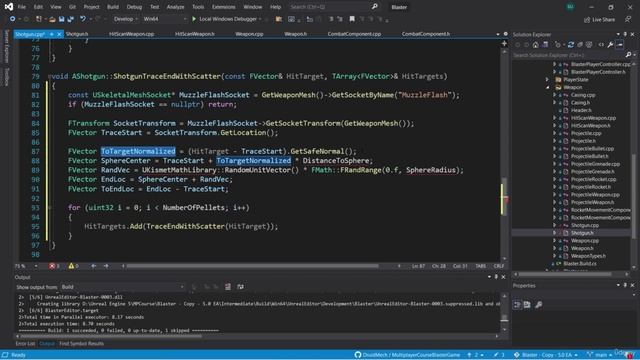Open the Extensions menu
The width and height of the screenshot is (640, 360).
(x=224, y=7)
